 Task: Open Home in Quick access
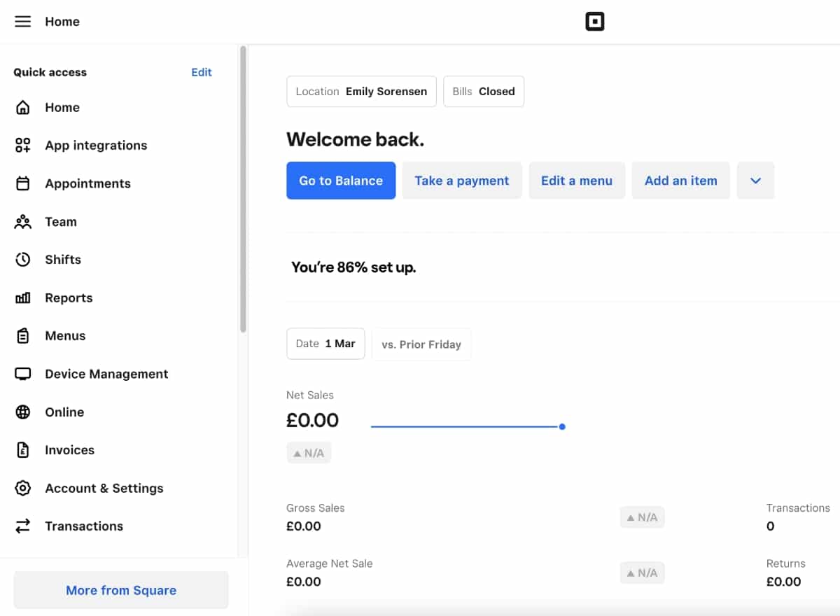tap(62, 107)
